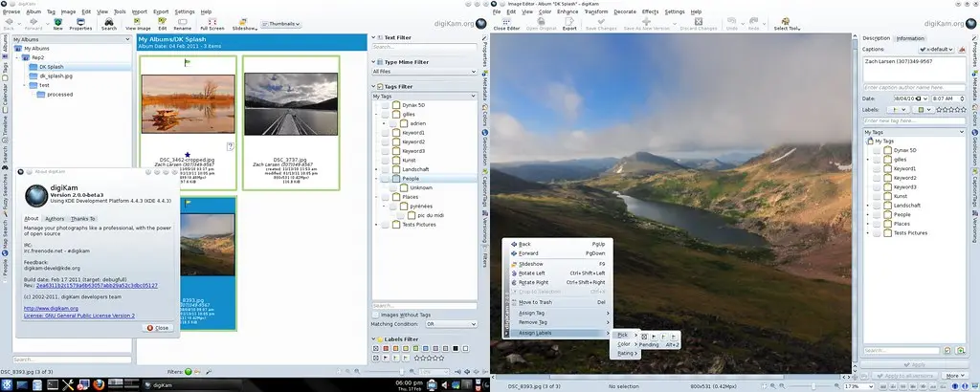This screenshot has height=392, width=980.
Task: Open the Matching Condition dropdown
Action: click(x=451, y=324)
